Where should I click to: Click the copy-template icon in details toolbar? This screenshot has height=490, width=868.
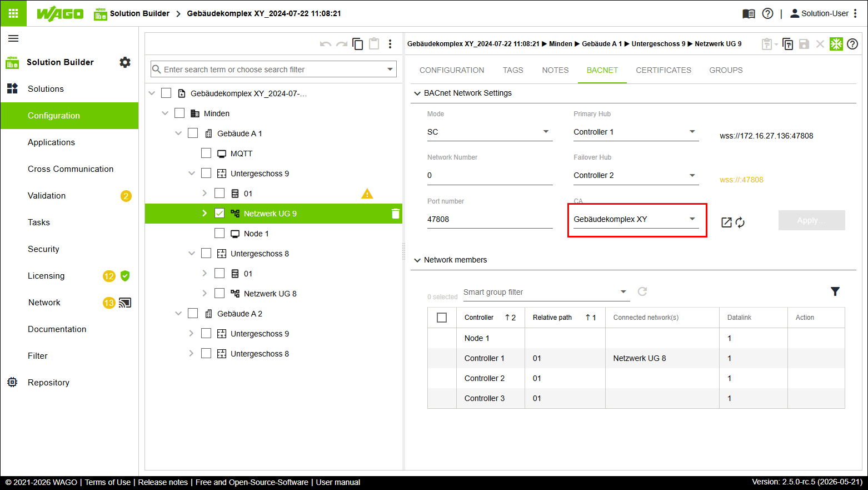787,44
